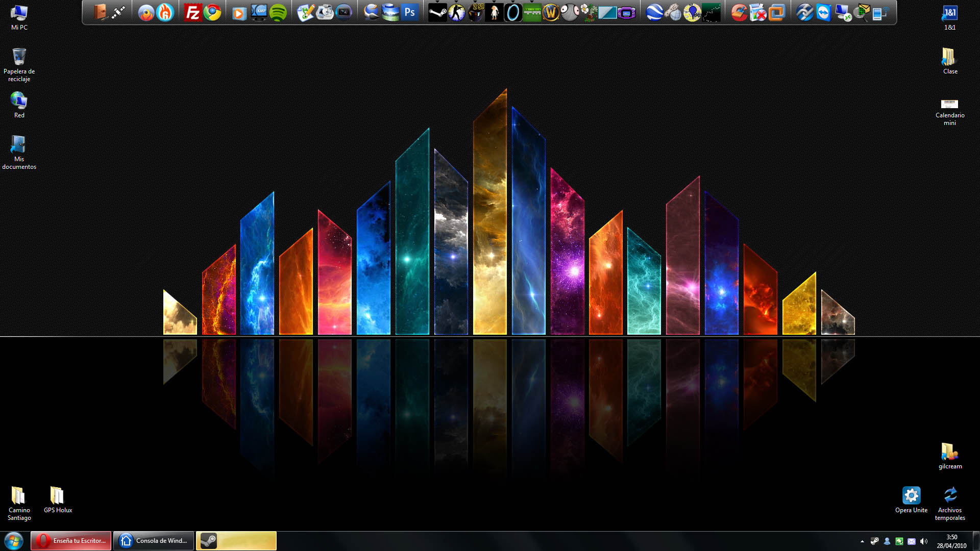Show hidden system tray icons
The width and height of the screenshot is (980, 551).
pos(862,541)
